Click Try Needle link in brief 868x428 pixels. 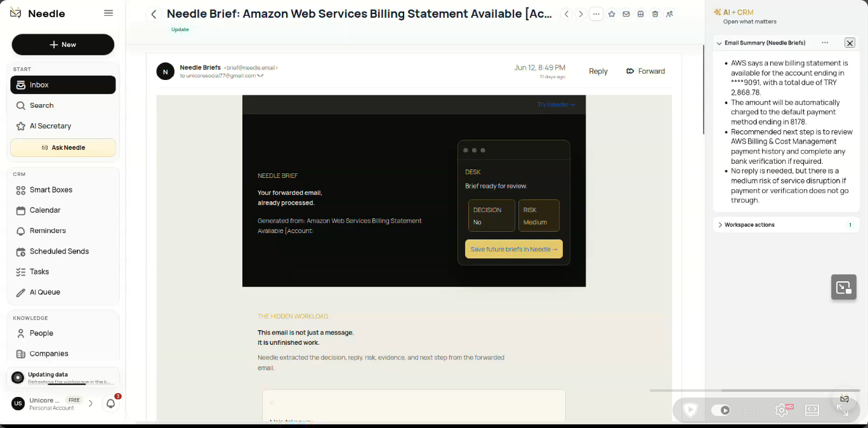(556, 104)
